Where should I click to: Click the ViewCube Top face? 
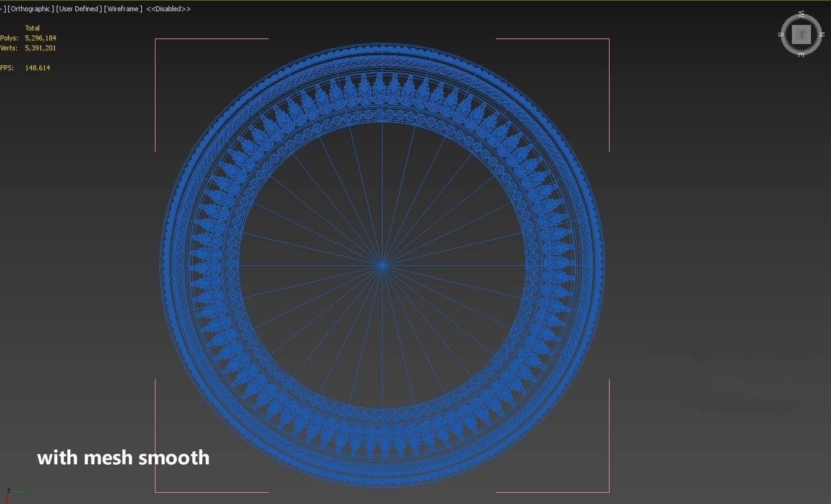[802, 34]
